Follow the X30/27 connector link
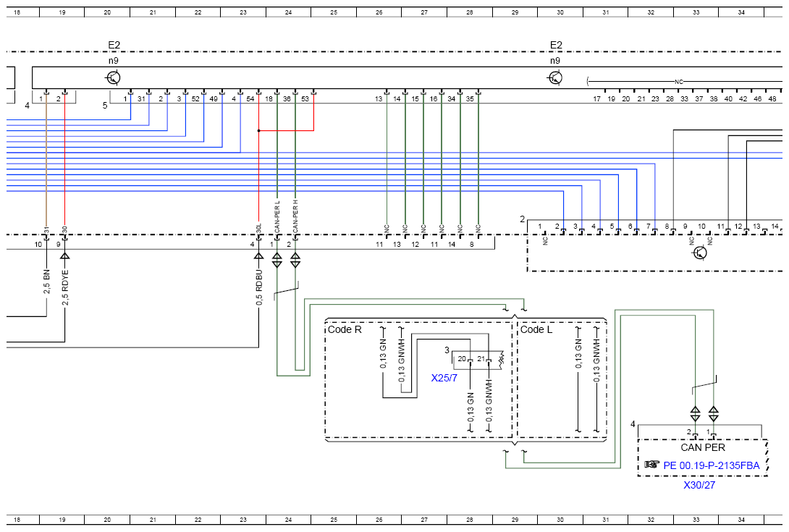This screenshot has height=532, width=789. pos(699,485)
